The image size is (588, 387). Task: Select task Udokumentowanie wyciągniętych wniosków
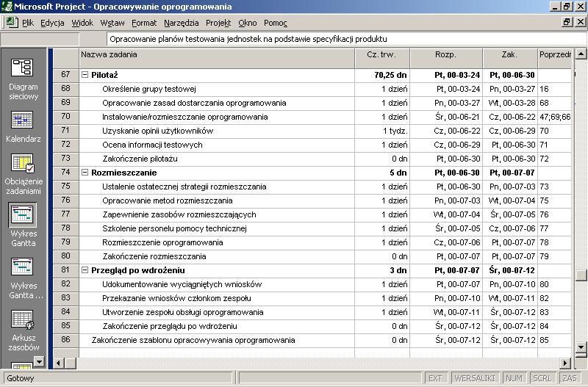coord(182,284)
